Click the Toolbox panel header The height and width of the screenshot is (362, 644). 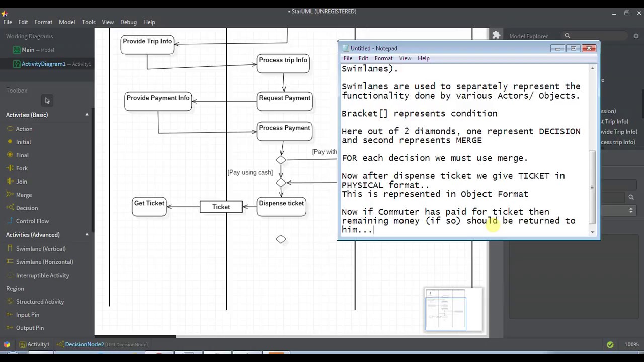[17, 90]
